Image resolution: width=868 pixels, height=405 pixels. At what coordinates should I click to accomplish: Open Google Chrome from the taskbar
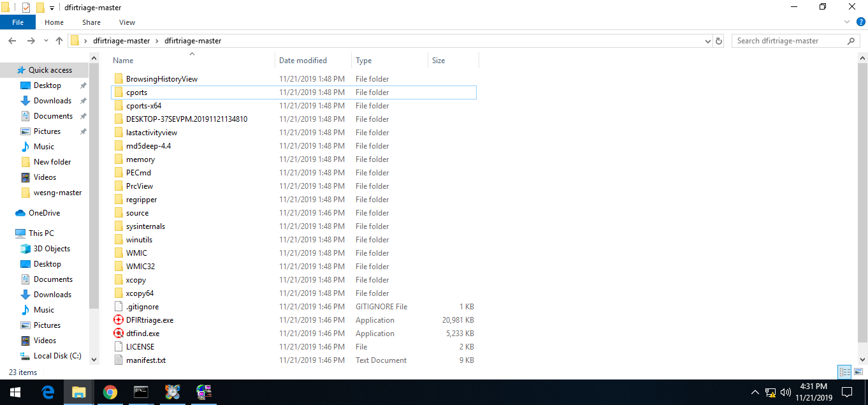pos(110,392)
